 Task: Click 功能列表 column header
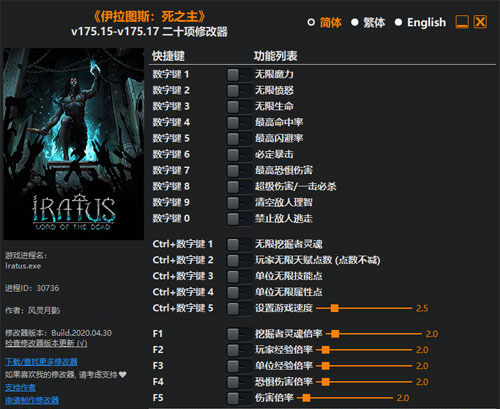pyautogui.click(x=276, y=56)
